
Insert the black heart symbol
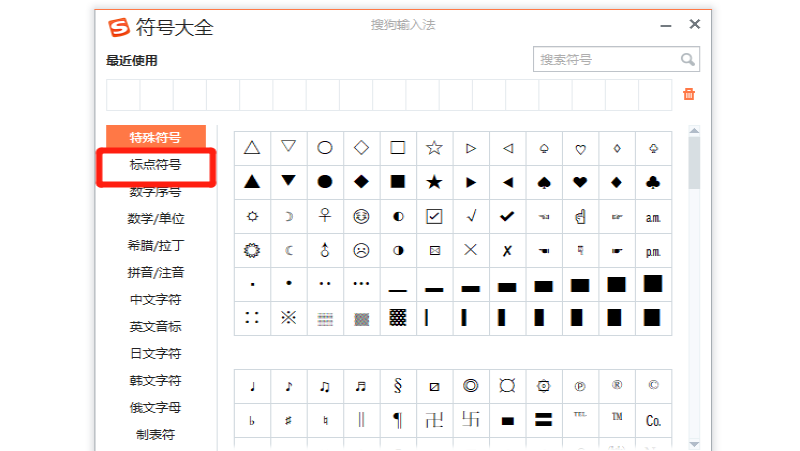click(x=580, y=182)
